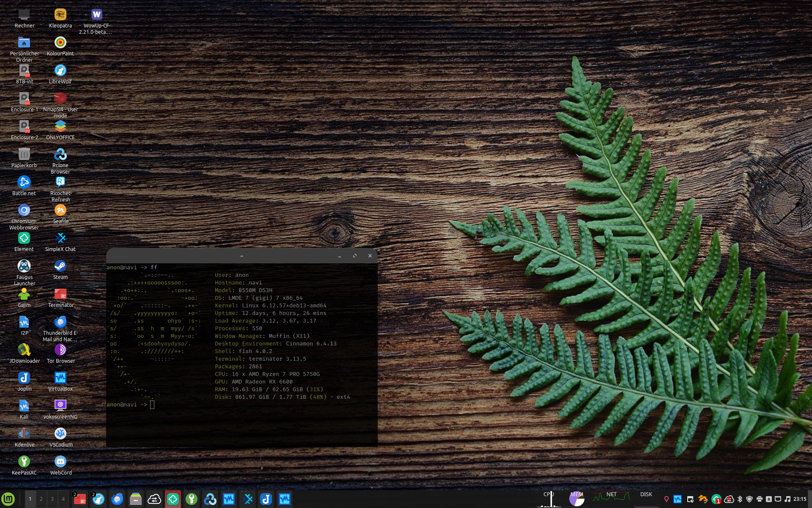Viewport: 812px width, 508px height.
Task: Click the VirtualBox desktop icon
Action: 60,378
